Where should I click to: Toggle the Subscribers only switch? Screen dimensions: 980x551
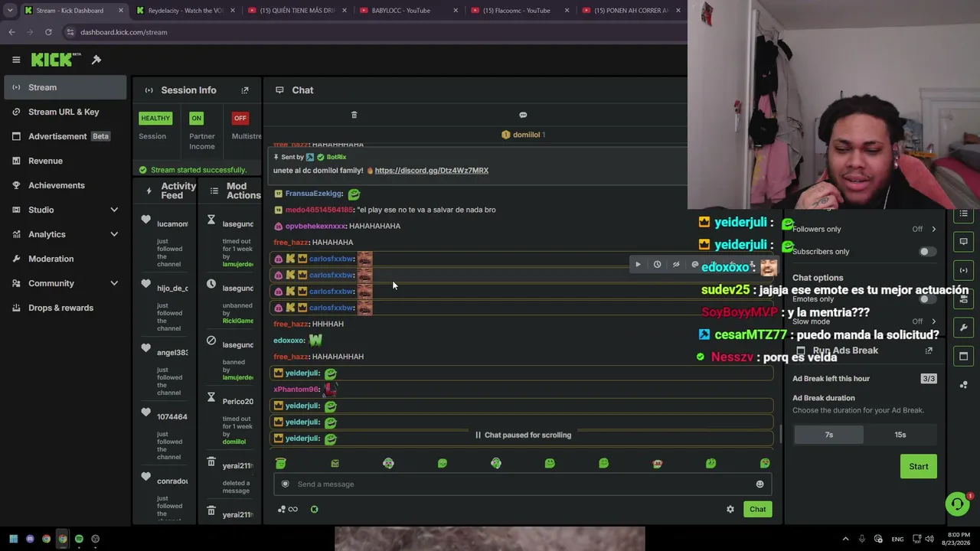pos(927,252)
